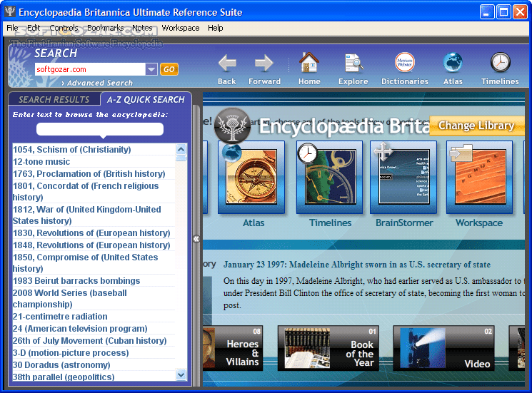Viewport: 532px width, 393px height.
Task: Maximize the Britannica window
Action: click(503, 12)
